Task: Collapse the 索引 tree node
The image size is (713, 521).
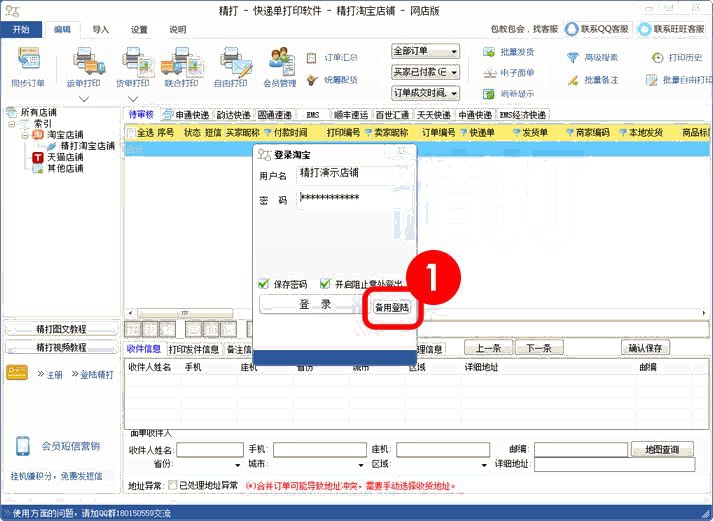Action: point(12,124)
